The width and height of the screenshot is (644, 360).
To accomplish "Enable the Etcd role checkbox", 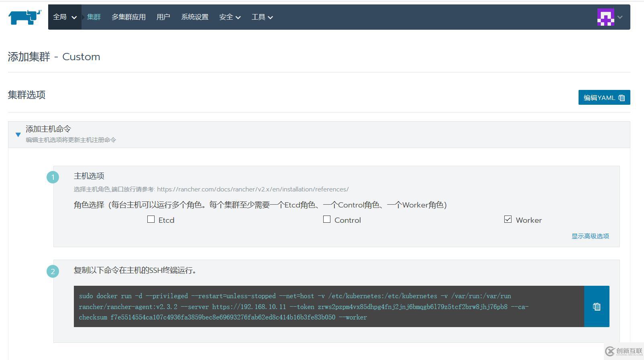I will [151, 219].
